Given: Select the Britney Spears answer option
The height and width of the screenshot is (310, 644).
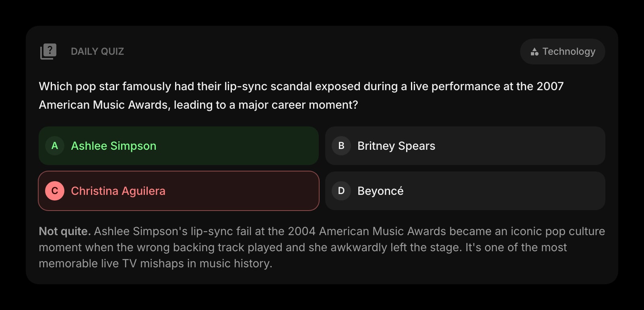Looking at the screenshot, I should tap(465, 146).
